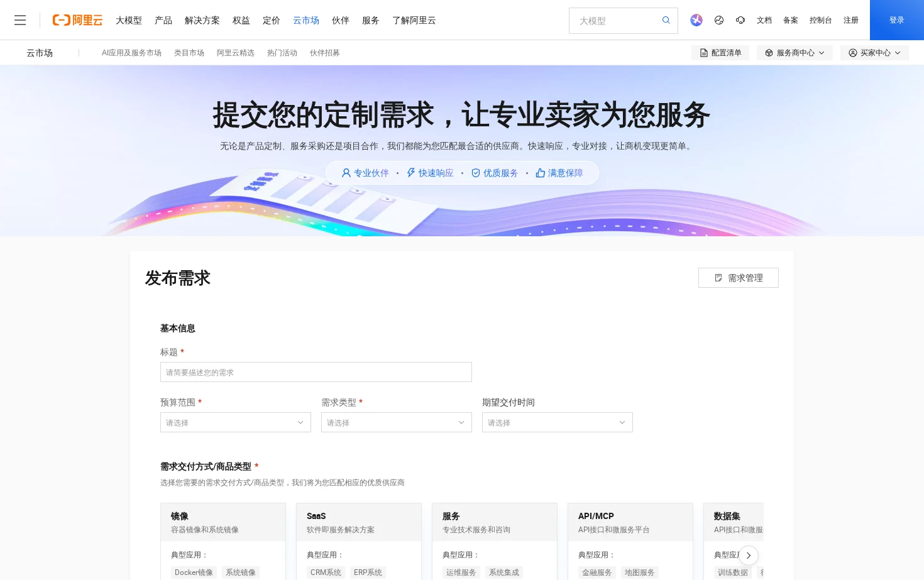924x580 pixels.
Task: Click the 运维服务 tag
Action: coord(461,572)
